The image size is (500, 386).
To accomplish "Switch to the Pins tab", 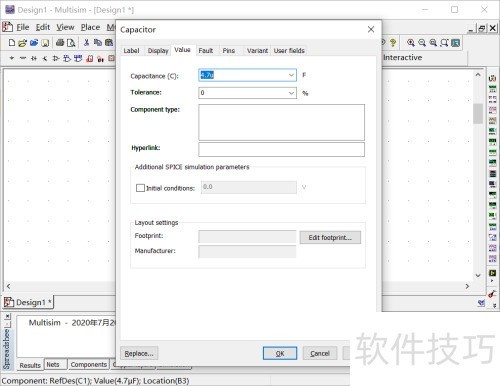I will click(229, 51).
